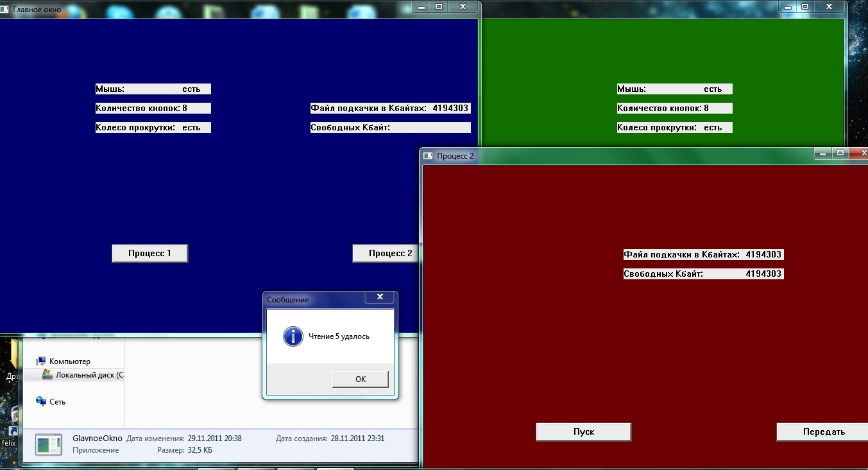The image size is (868, 470).
Task: Click 'Колесо прокрутки: есть' in the blue window
Action: pos(153,128)
